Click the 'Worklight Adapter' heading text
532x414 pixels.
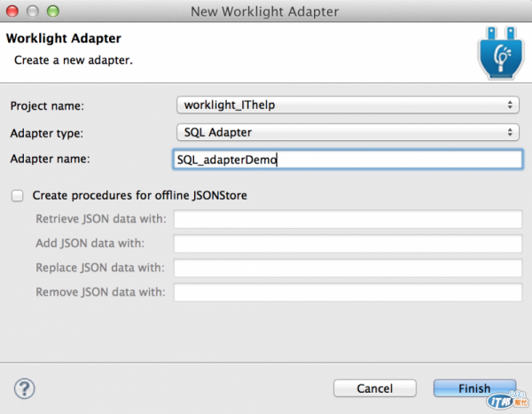[64, 38]
